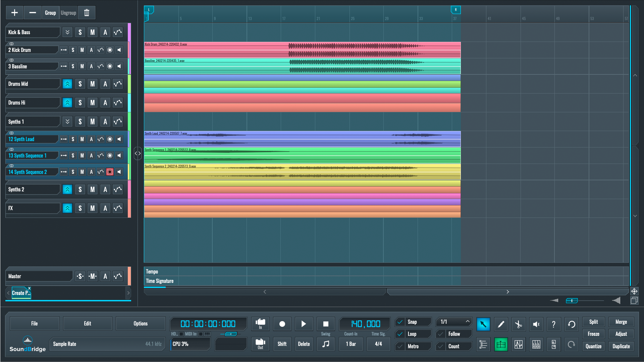644x362 pixels.
Task: Enable the Metro checkbox
Action: pyautogui.click(x=400, y=346)
